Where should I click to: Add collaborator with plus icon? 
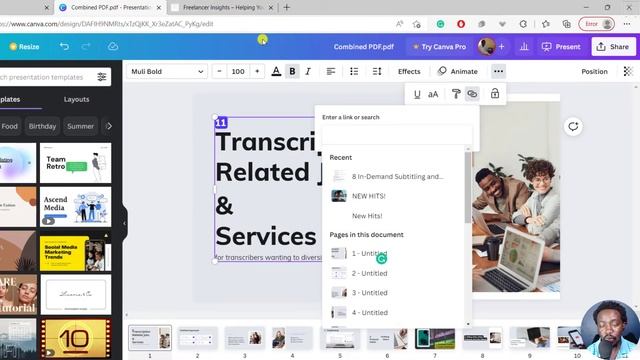pos(502,47)
